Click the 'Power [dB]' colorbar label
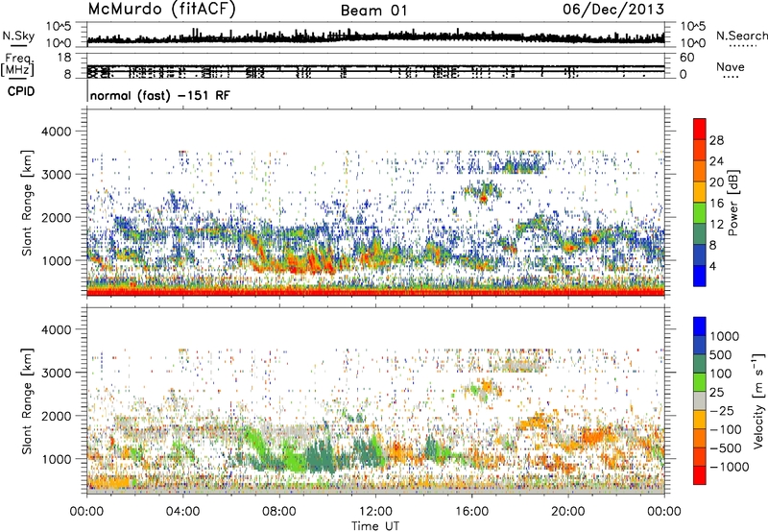 click(x=733, y=203)
